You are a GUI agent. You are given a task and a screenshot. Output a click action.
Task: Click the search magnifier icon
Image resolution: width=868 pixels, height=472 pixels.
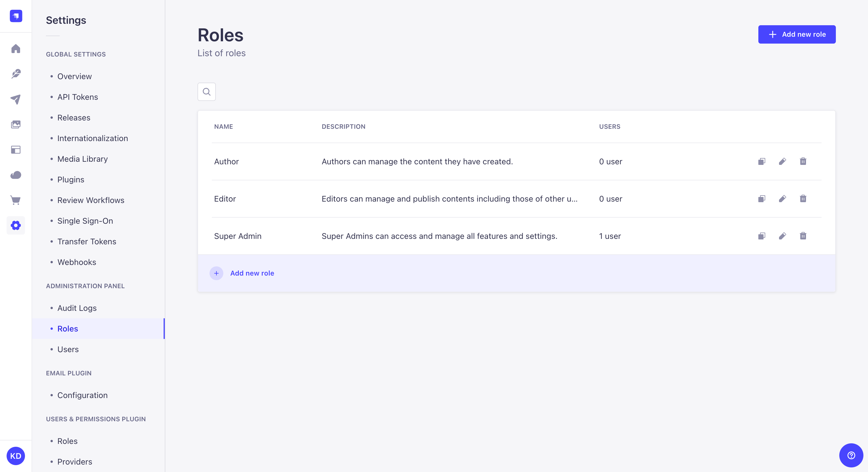(x=207, y=91)
